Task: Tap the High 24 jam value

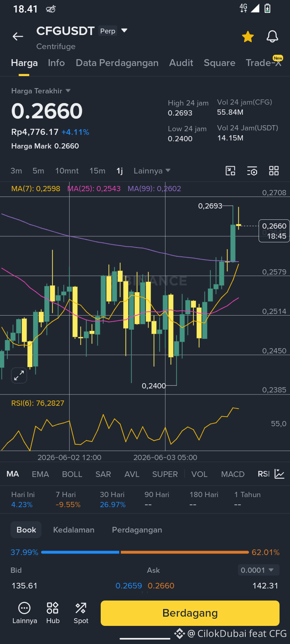Action: pos(180,113)
